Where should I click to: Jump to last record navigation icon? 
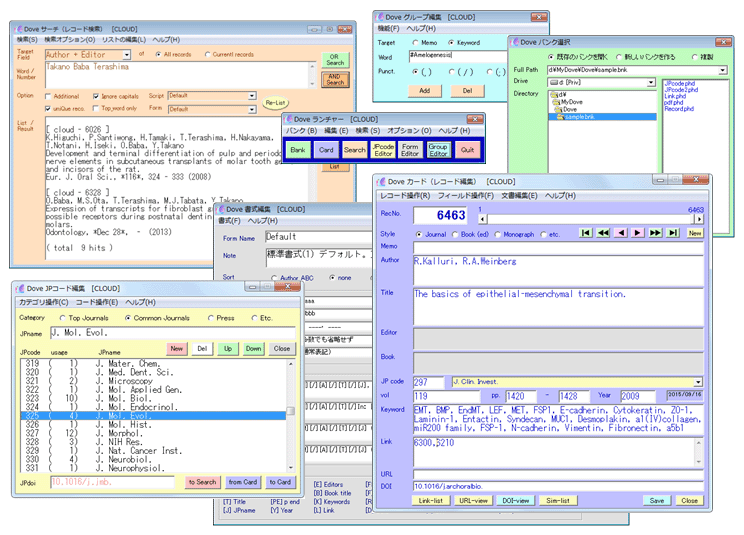tap(671, 233)
